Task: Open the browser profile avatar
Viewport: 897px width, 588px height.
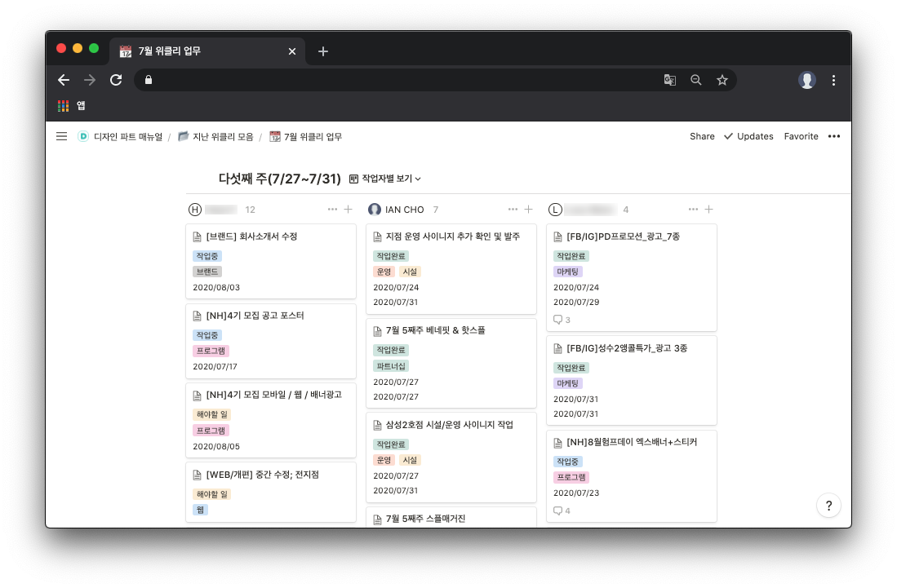Action: (807, 80)
